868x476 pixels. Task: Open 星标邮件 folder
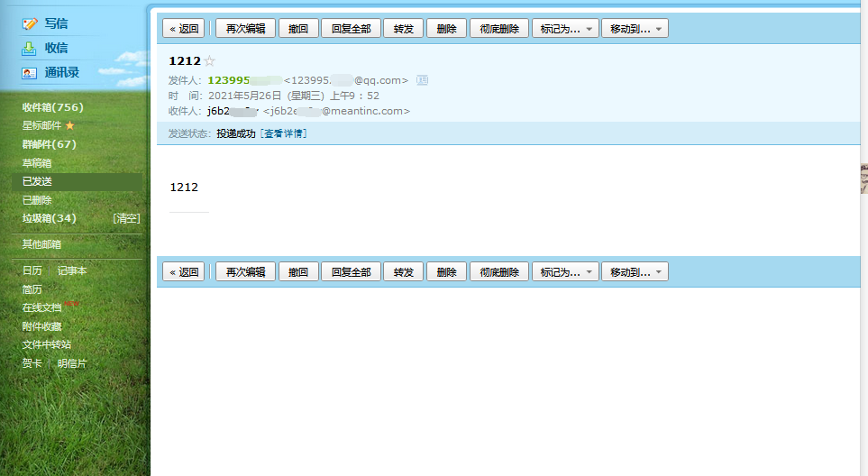pos(41,125)
